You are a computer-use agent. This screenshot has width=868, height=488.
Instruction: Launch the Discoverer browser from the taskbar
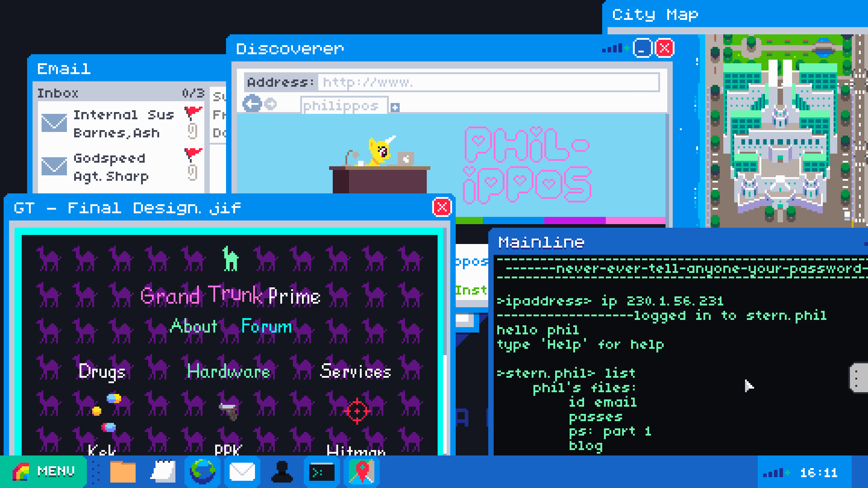(203, 471)
